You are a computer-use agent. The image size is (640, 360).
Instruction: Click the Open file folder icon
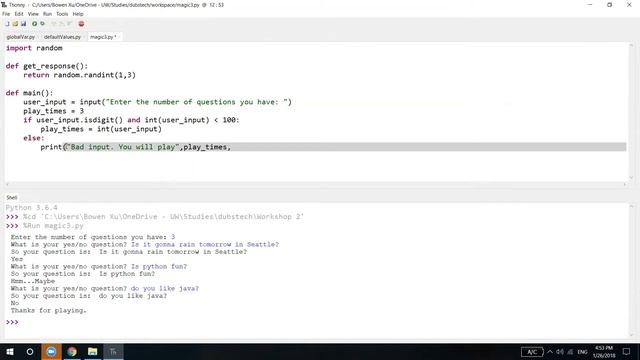pyautogui.click(x=15, y=24)
